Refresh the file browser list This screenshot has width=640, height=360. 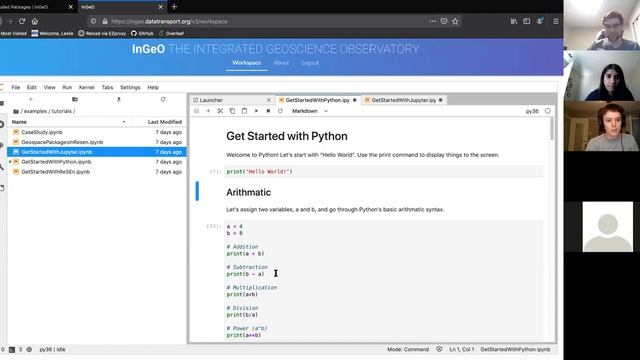[163, 99]
